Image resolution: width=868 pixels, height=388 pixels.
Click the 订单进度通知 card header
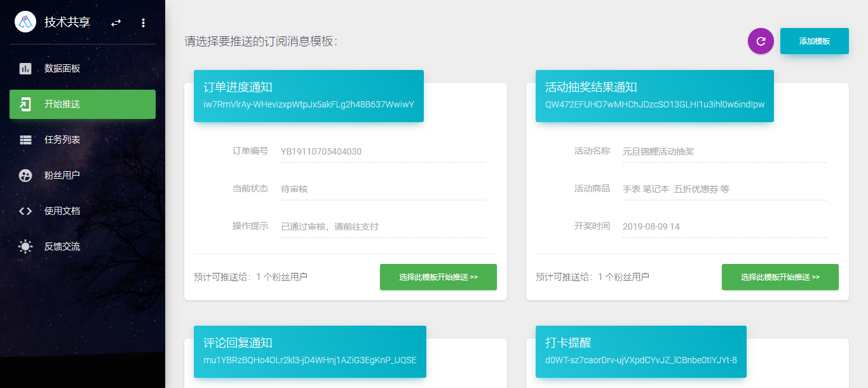tap(309, 96)
